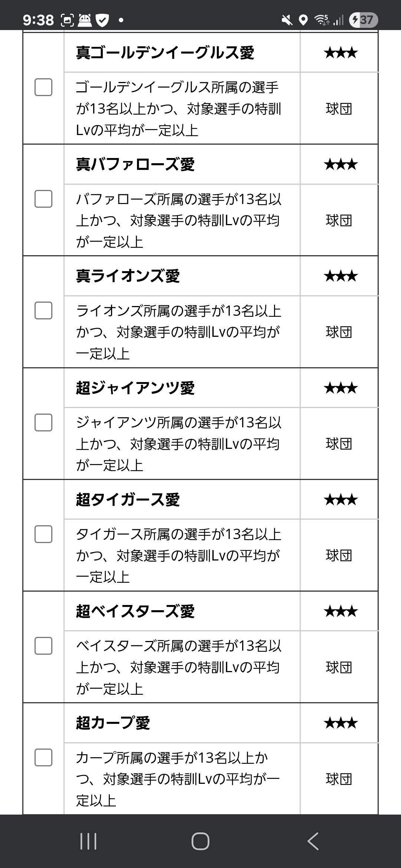This screenshot has height=868, width=401.
Task: Tap the muted sound icon in status bar
Action: [287, 20]
